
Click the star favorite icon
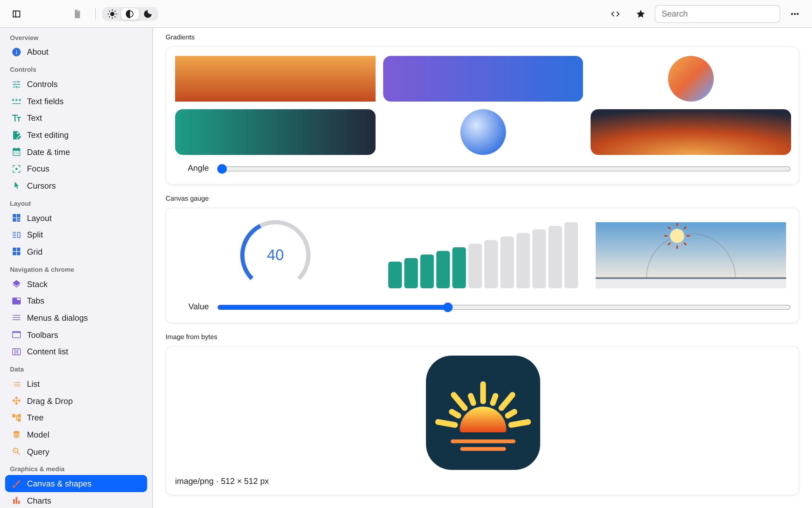tap(640, 14)
